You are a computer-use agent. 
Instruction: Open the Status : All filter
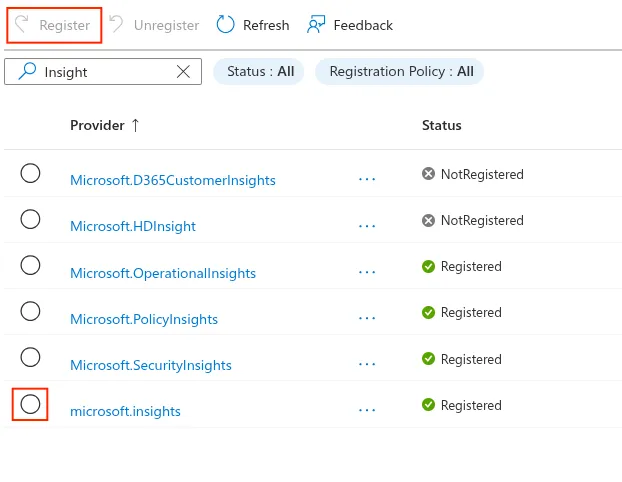click(x=259, y=71)
